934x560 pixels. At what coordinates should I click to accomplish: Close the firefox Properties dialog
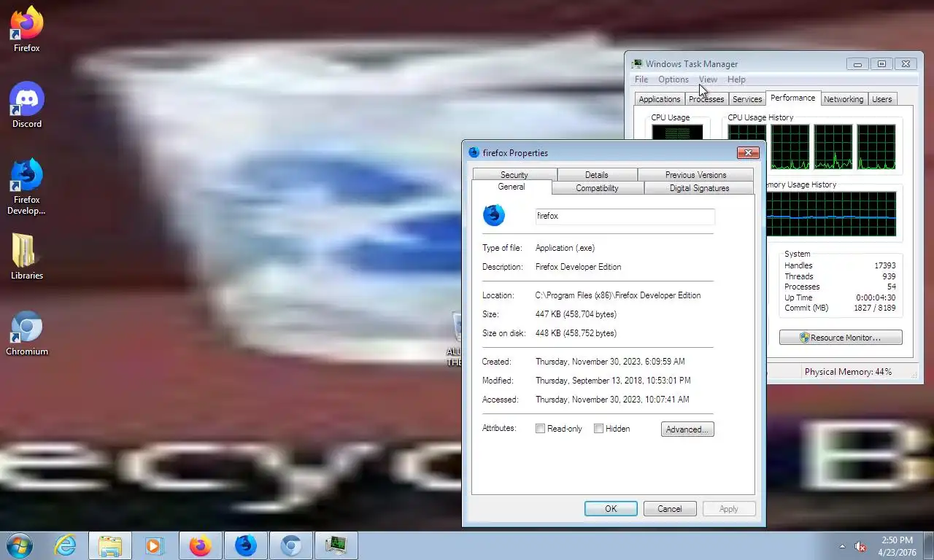tap(748, 153)
